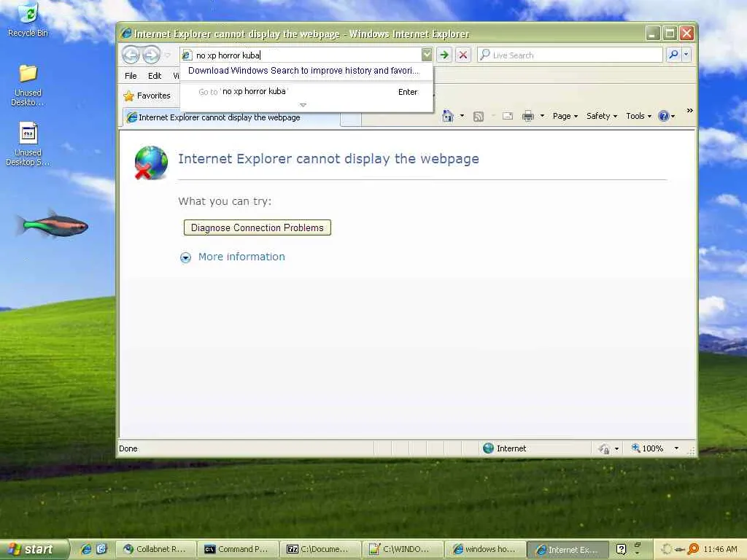Select Download Windows Search suggestion

(304, 71)
